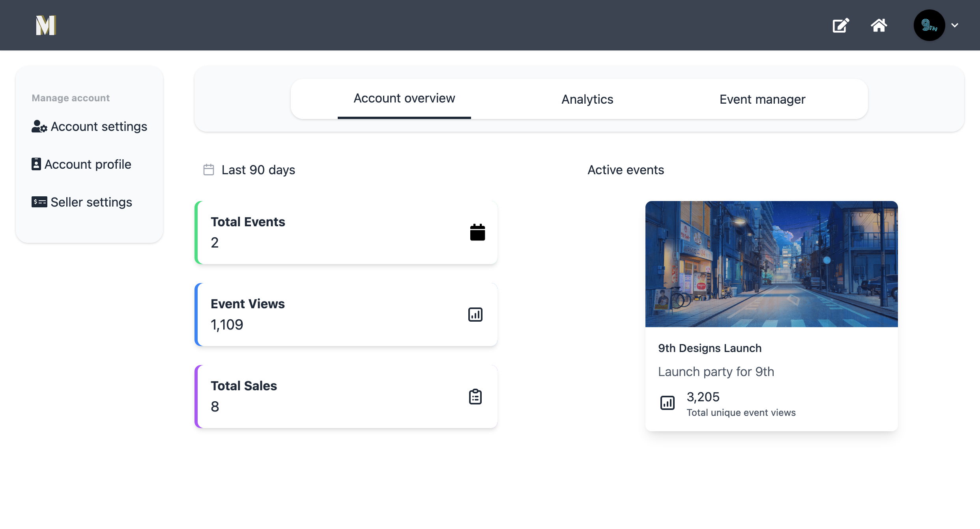Click chart icon beside 3,205 views

[667, 403]
